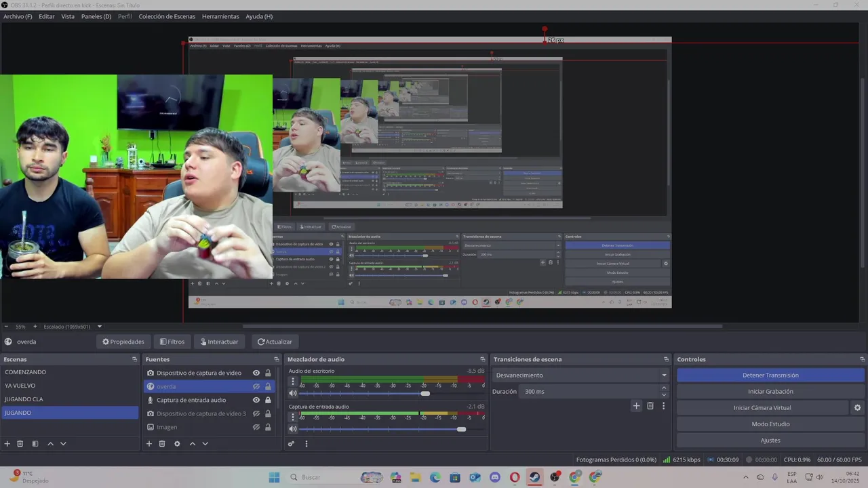This screenshot has width=868, height=488.
Task: Add a new scene with plus icon
Action: click(x=7, y=444)
